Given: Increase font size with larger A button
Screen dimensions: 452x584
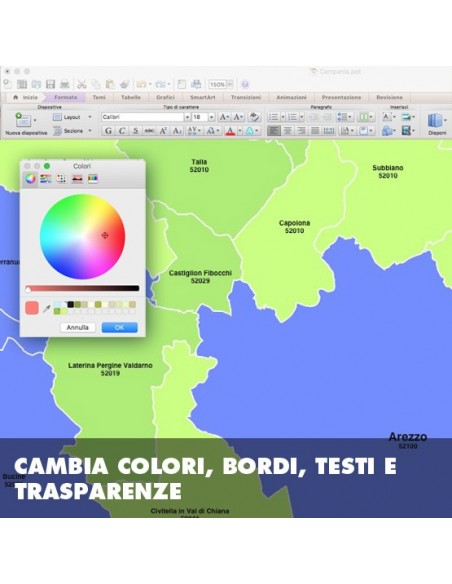Looking at the screenshot, I should [x=224, y=117].
